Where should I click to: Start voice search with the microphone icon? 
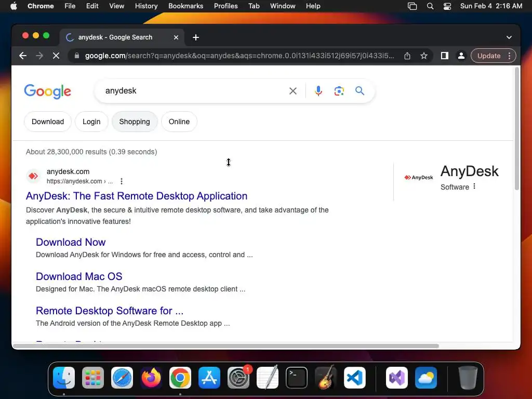point(318,91)
